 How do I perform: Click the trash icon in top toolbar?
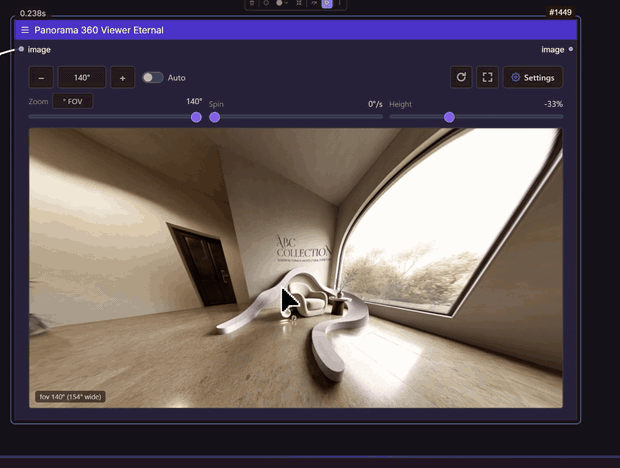(x=252, y=3)
